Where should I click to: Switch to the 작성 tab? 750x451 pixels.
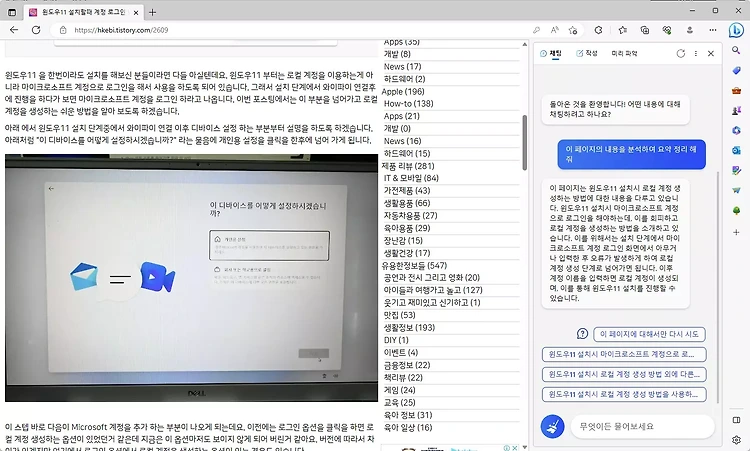coord(587,54)
